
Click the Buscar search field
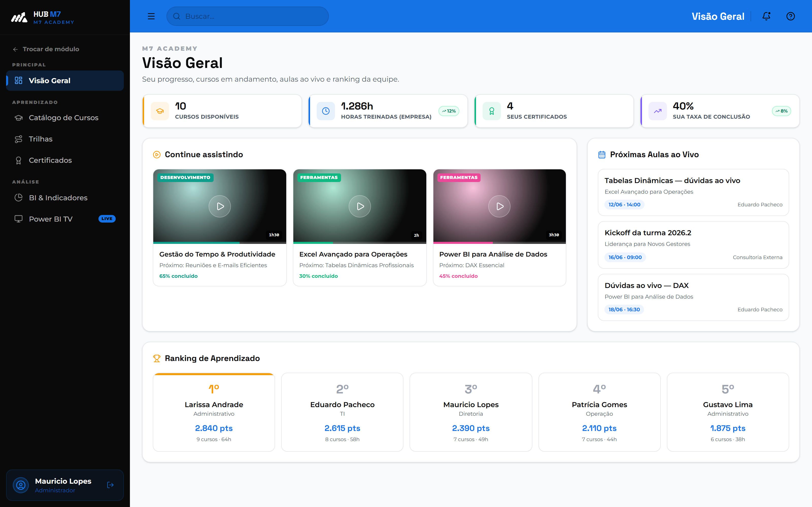pyautogui.click(x=248, y=16)
